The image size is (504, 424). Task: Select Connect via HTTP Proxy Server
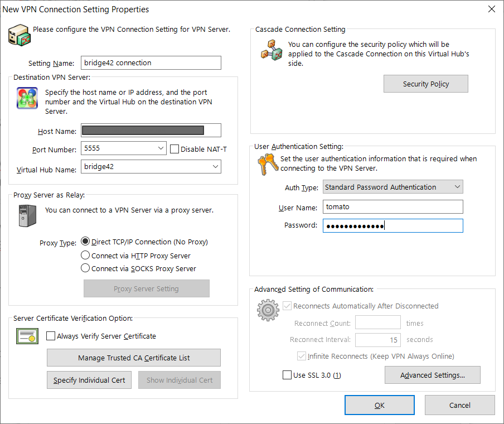[85, 256]
